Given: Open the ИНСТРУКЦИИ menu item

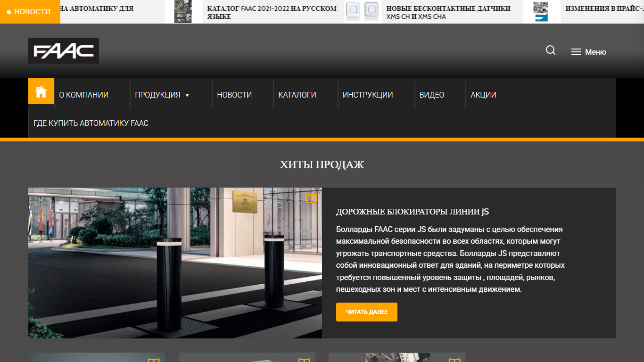Looking at the screenshot, I should [x=368, y=95].
